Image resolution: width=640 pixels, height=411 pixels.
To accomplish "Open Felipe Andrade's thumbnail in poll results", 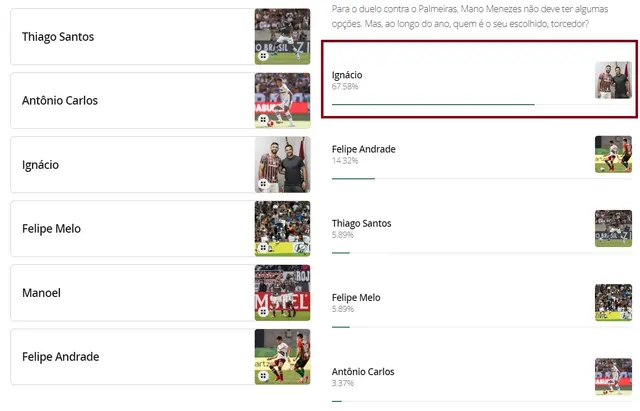I will pos(613,154).
